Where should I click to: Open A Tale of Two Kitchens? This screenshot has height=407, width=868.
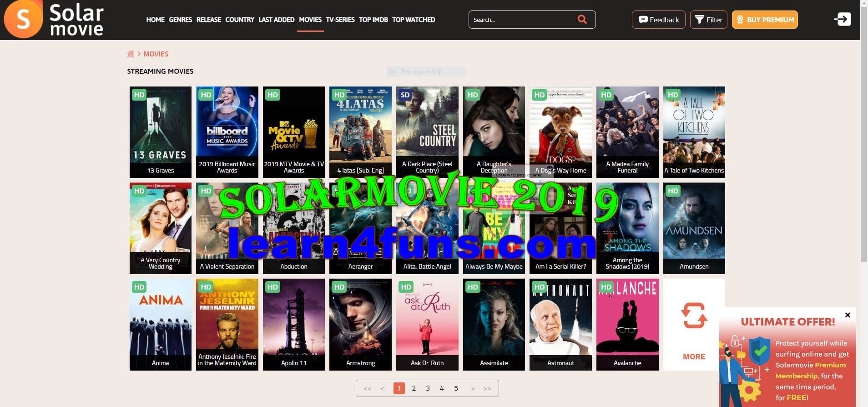[694, 132]
